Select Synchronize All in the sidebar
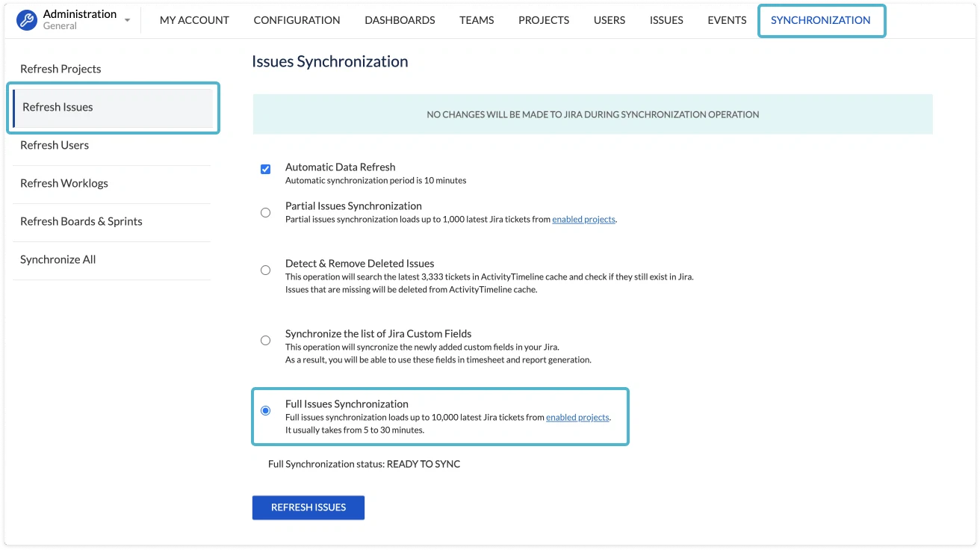The width and height of the screenshot is (980, 550). [58, 259]
